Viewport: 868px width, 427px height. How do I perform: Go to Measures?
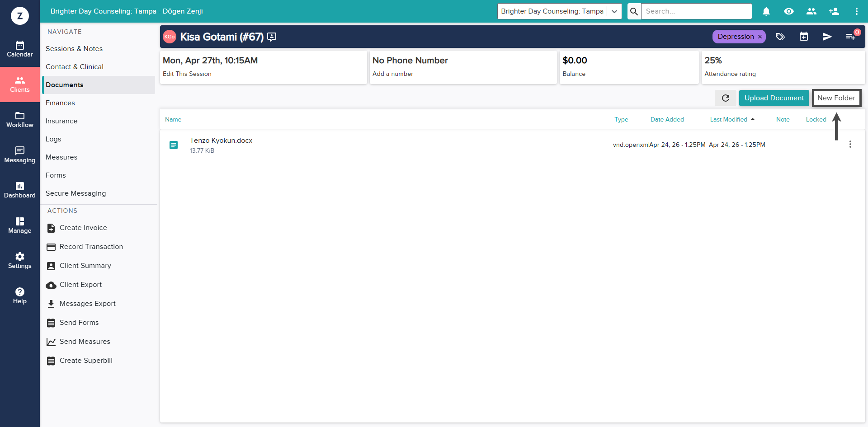pos(61,157)
